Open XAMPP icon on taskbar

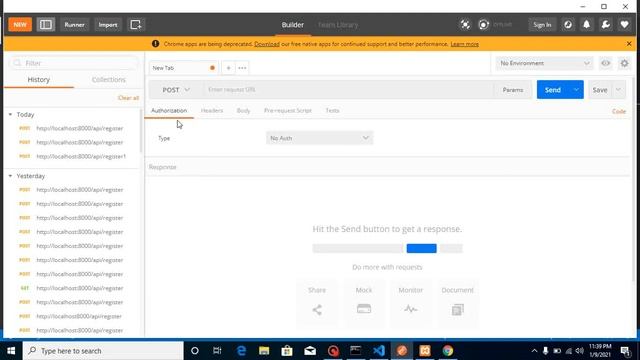[x=425, y=351]
